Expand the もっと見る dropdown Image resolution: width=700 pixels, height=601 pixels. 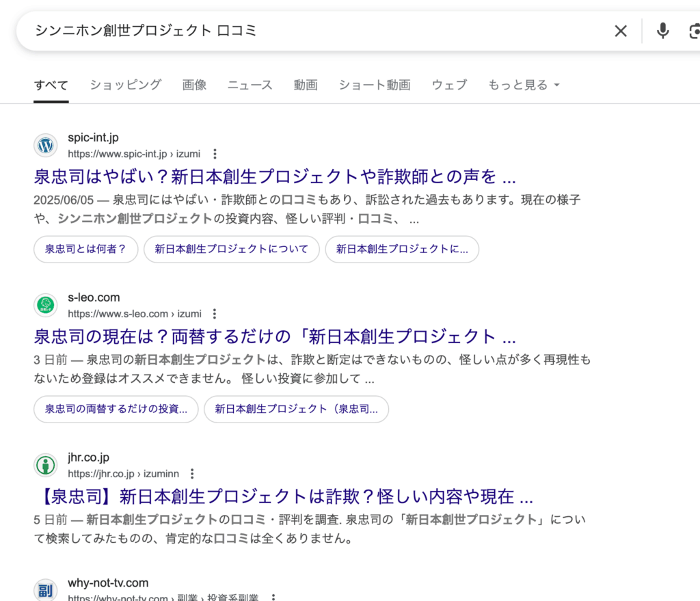pyautogui.click(x=524, y=85)
